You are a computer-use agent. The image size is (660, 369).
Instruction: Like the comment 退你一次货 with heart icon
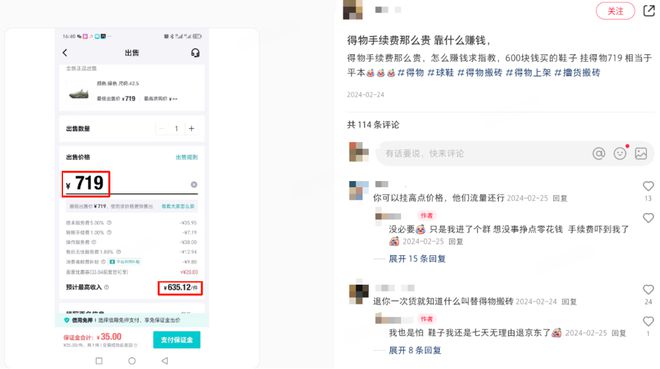pos(648,289)
